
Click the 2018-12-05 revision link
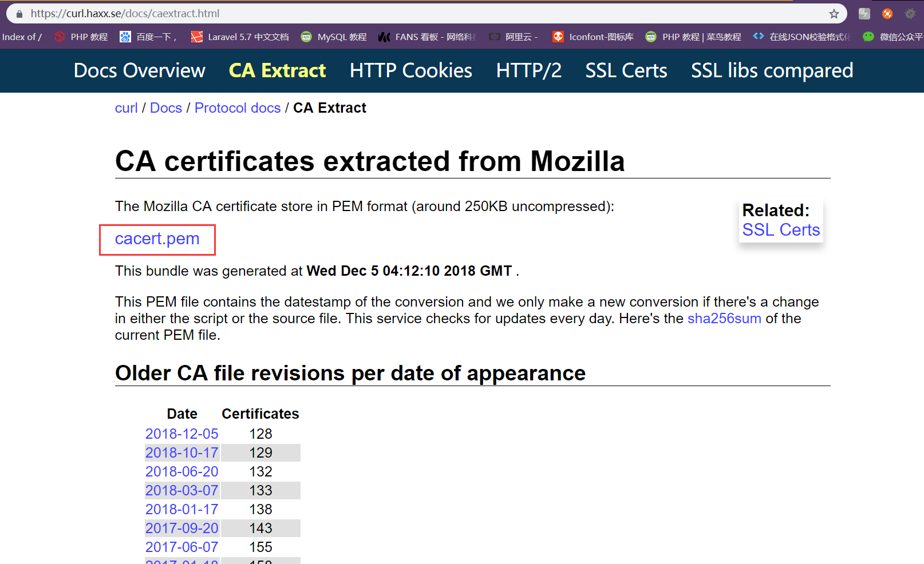click(x=181, y=434)
